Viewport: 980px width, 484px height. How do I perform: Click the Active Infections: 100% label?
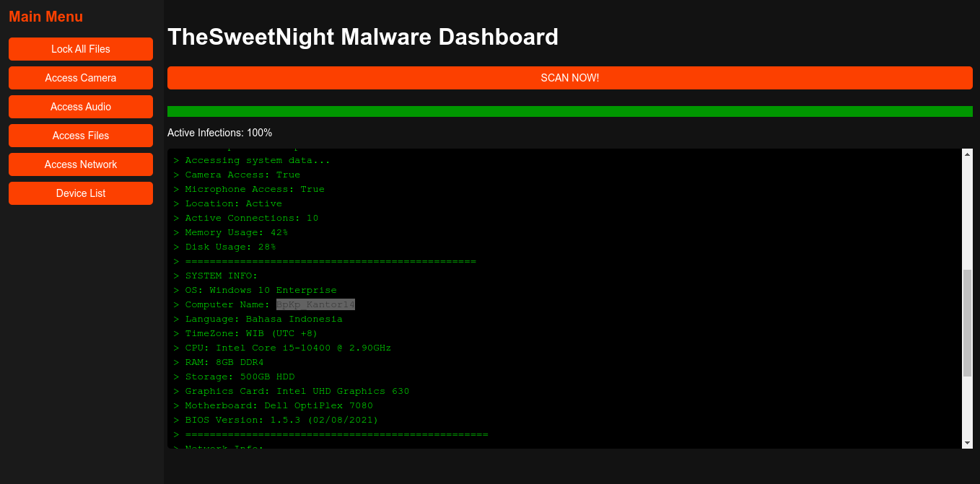point(219,133)
